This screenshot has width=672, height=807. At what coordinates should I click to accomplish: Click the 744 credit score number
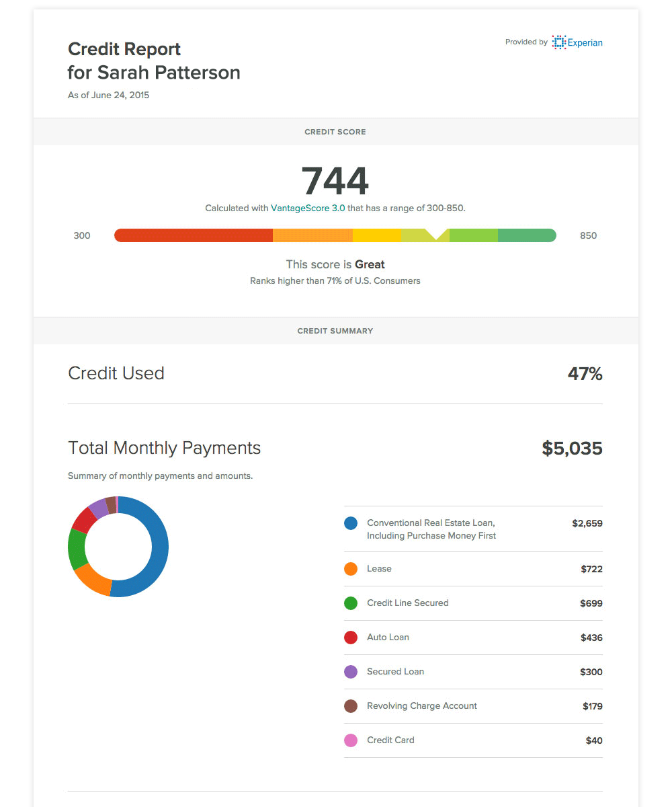335,181
